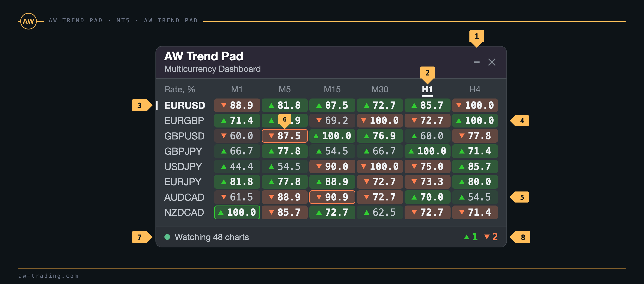Close the AW Trend Pad dashboard
This screenshot has height=284, width=644.
click(492, 62)
